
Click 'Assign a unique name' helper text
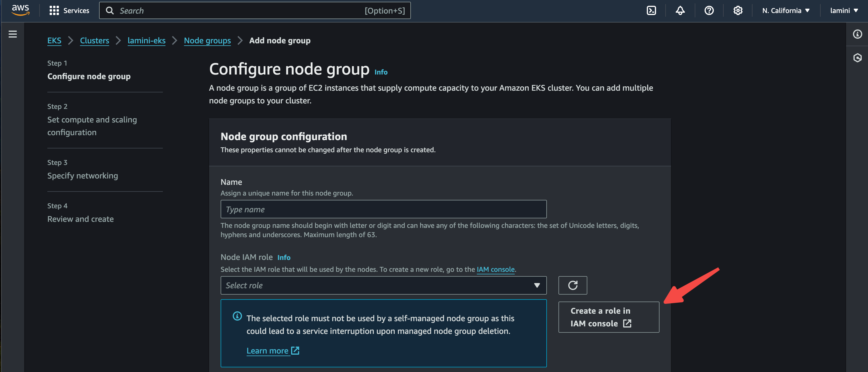tap(287, 193)
